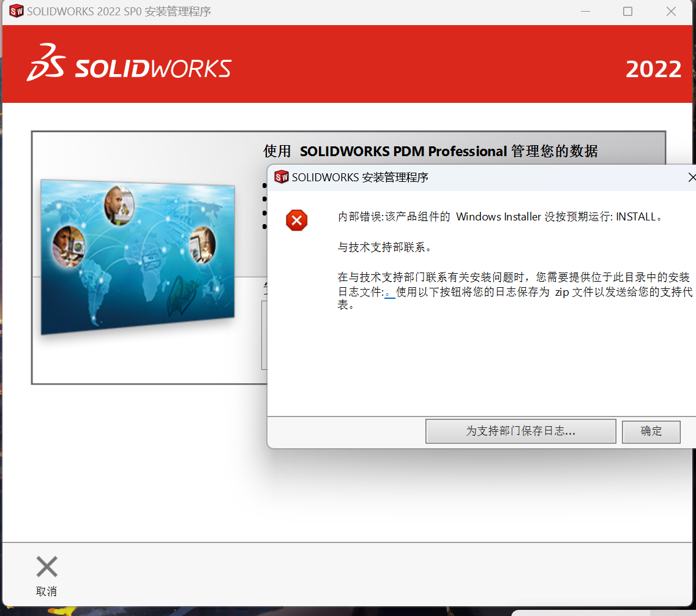This screenshot has height=616, width=696.
Task: Close the SOLIDWORKS installation manager window
Action: (671, 12)
